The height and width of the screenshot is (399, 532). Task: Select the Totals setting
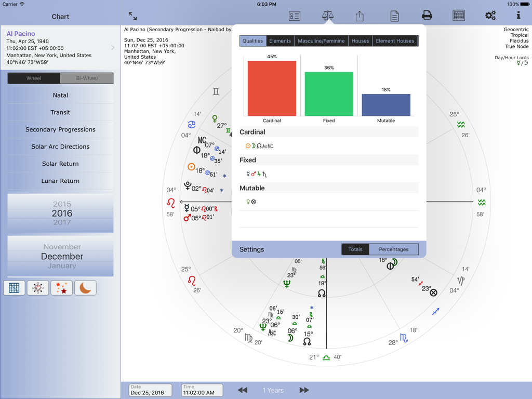pos(355,249)
